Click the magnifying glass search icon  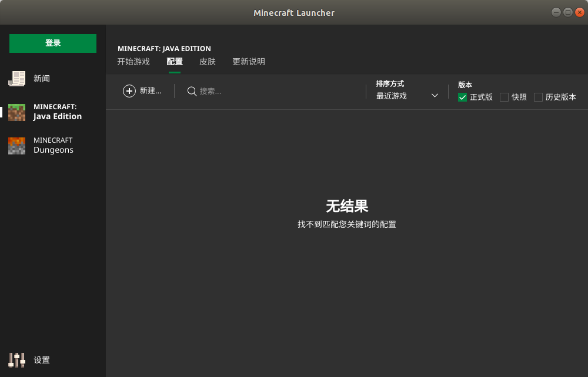[x=192, y=92]
